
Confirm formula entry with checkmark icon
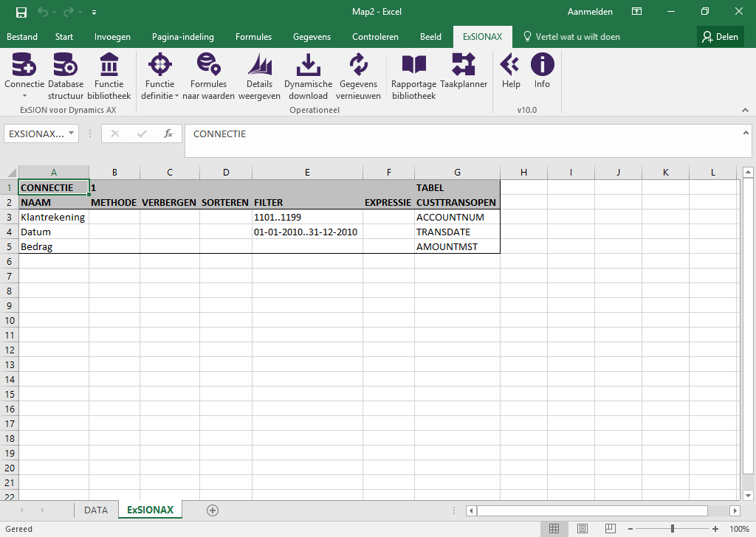click(142, 134)
